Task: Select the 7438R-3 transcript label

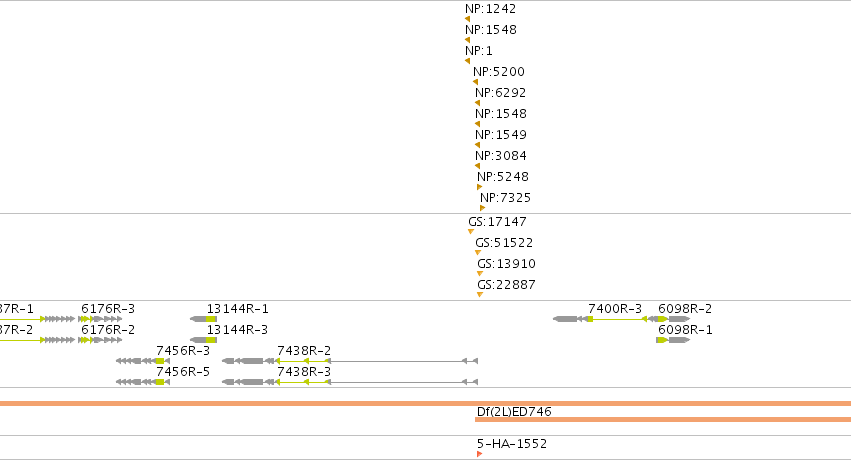Action: tap(304, 372)
